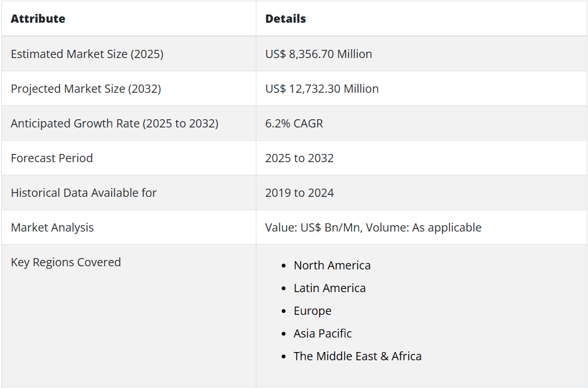Click Europe in regions list
The image size is (588, 388).
click(x=313, y=311)
